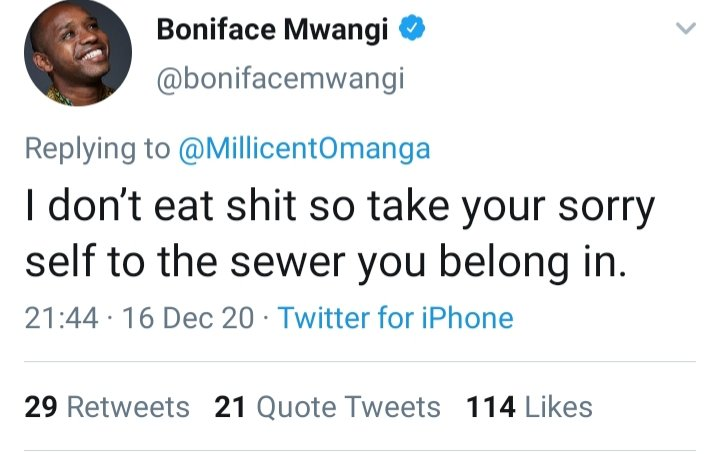Open the @MillicentOmanga mention link
720x454 pixels.
pyautogui.click(x=304, y=149)
